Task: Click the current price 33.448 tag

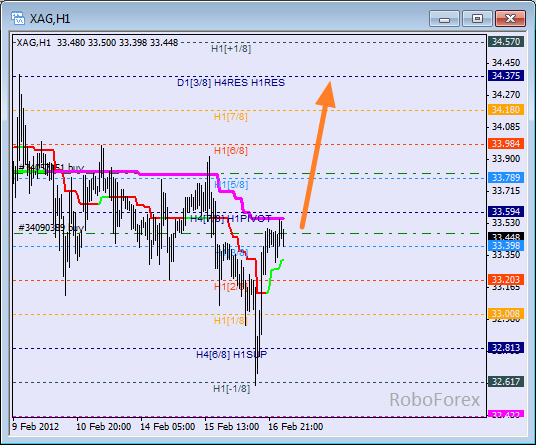Action: point(506,237)
